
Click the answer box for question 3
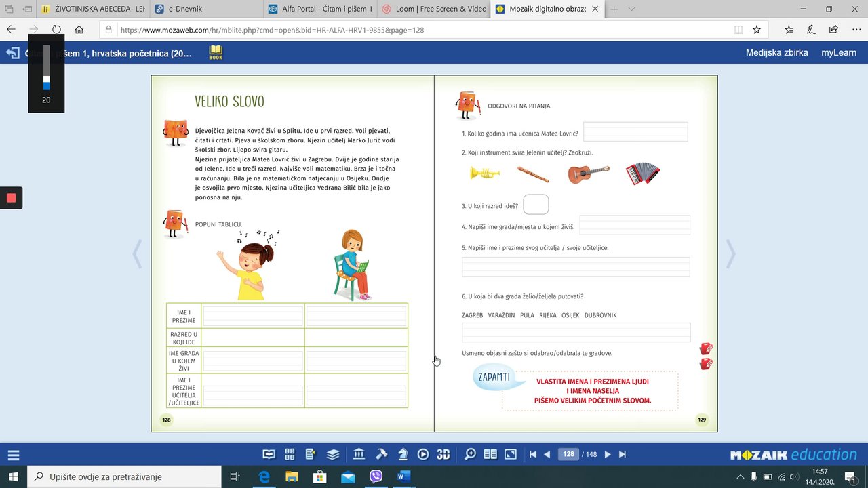click(536, 204)
